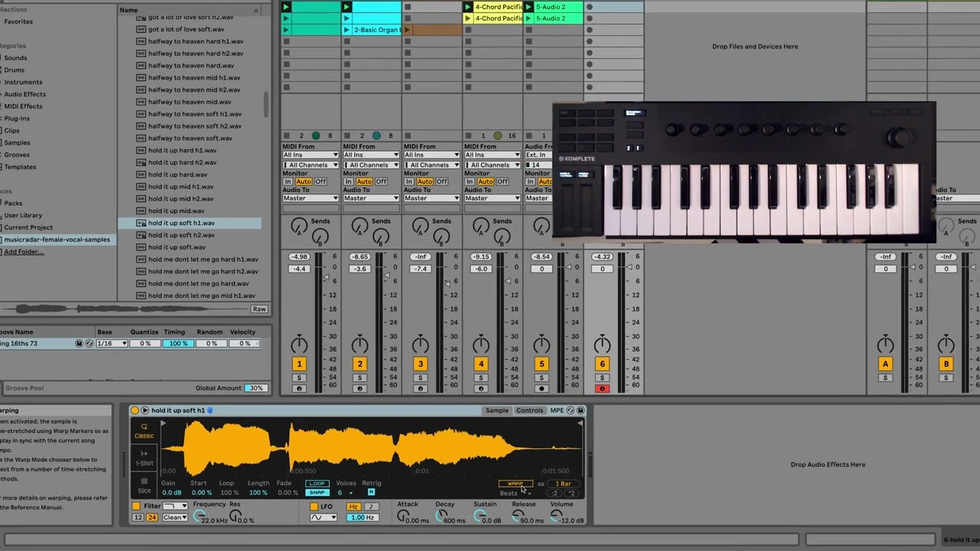Toggle the WARP button in Simpler

coord(515,484)
